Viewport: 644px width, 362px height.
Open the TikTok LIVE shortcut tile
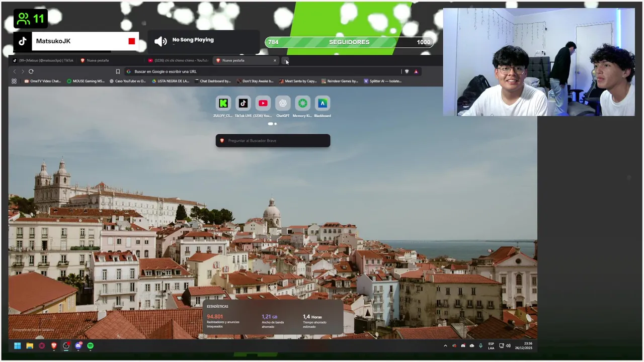[243, 104]
